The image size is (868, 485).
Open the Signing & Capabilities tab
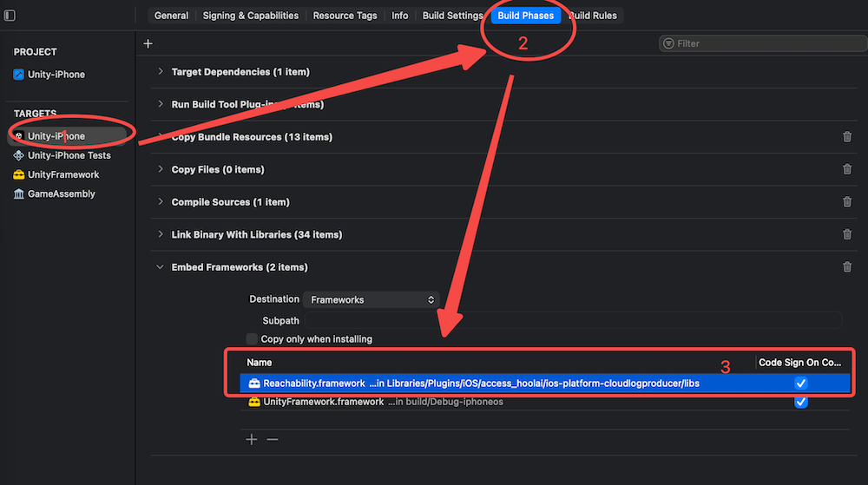point(250,16)
